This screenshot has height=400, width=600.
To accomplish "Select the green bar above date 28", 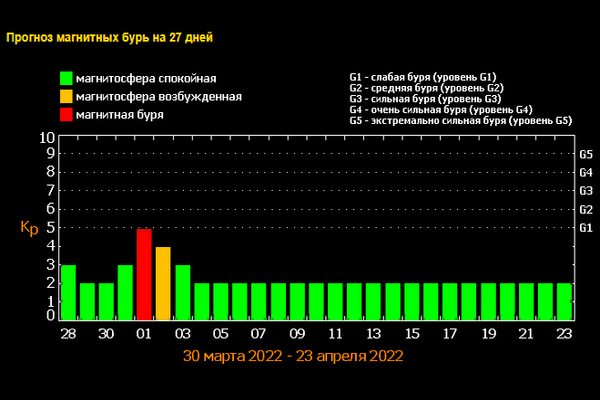I will [x=68, y=292].
